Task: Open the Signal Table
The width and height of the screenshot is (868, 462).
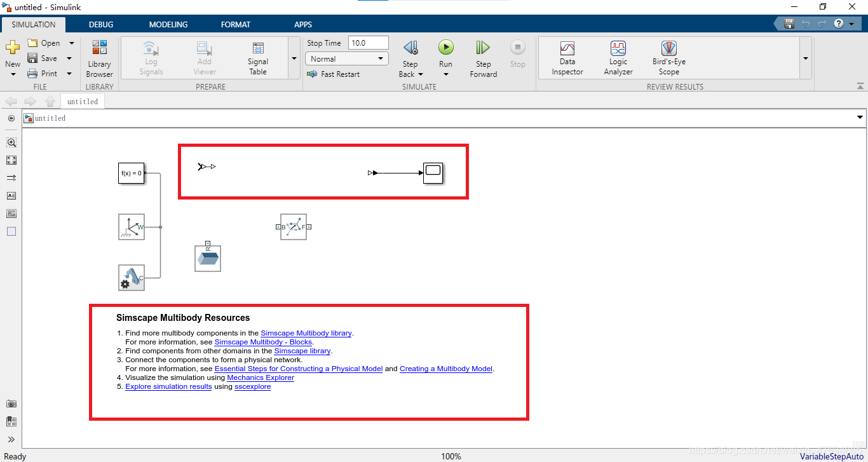Action: tap(258, 58)
